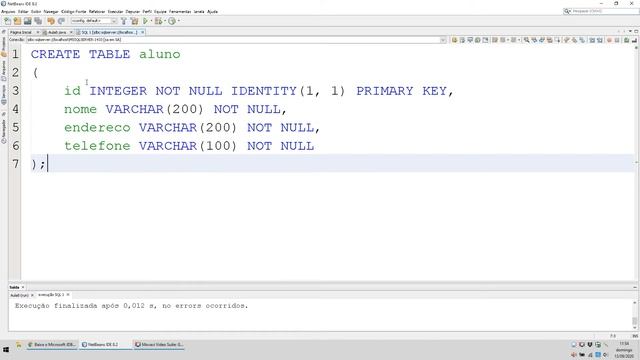Screen dimensions: 640x360
Task: Open the Depurar menu
Action: (x=133, y=11)
